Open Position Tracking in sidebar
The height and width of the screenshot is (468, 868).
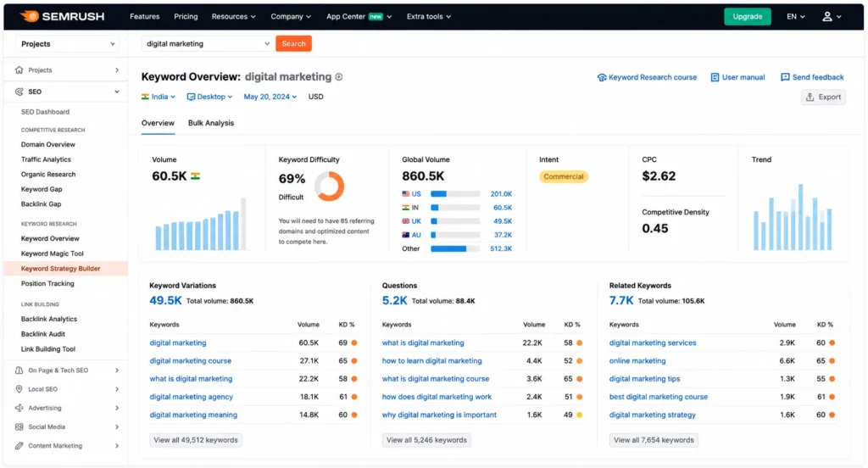tap(47, 283)
